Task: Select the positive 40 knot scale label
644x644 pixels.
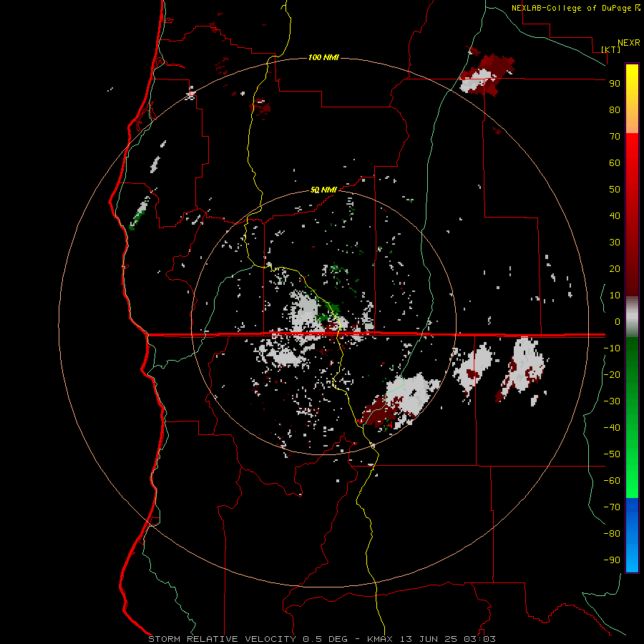Action: pyautogui.click(x=615, y=216)
